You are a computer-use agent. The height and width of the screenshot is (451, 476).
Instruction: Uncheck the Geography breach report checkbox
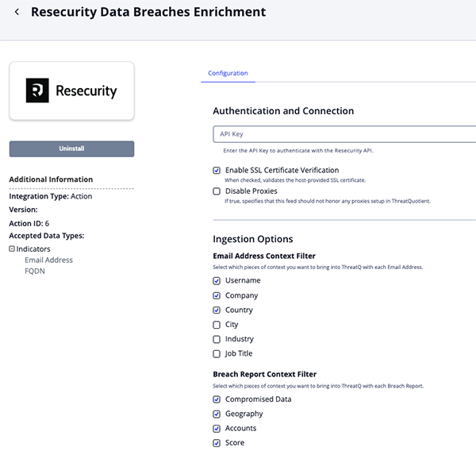pyautogui.click(x=217, y=414)
